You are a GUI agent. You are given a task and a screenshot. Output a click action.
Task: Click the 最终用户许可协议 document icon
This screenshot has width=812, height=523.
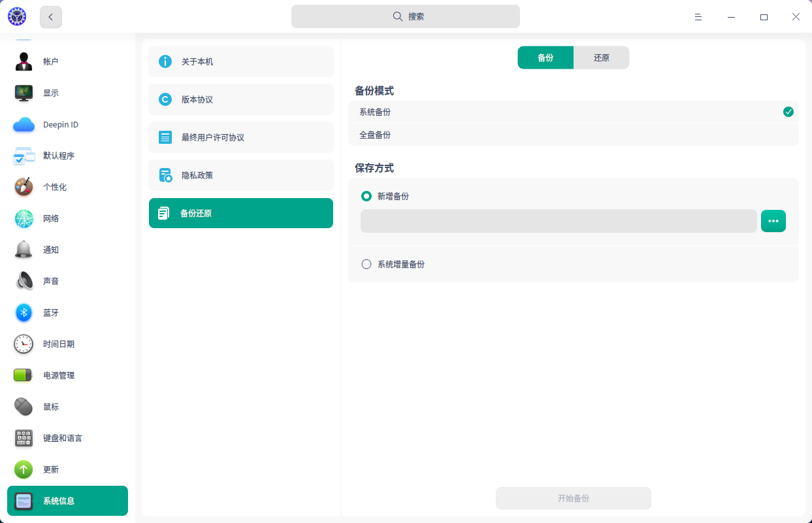[x=165, y=137]
